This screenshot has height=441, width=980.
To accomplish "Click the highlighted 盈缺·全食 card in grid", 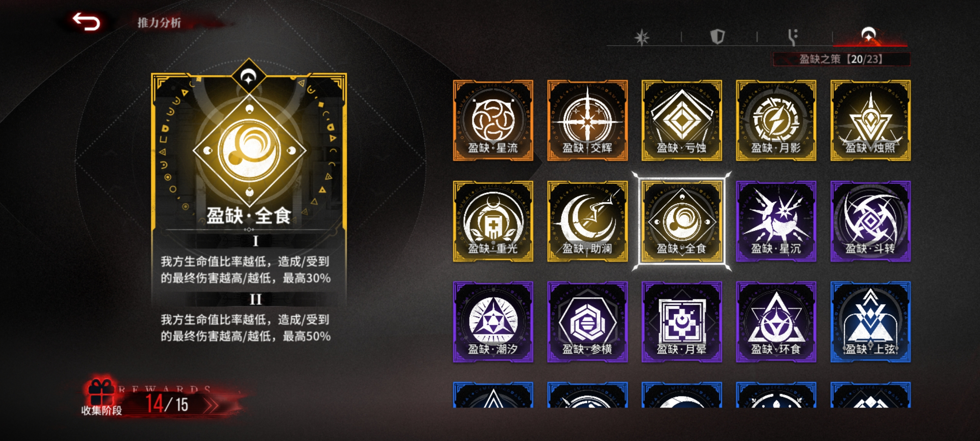I will click(682, 221).
